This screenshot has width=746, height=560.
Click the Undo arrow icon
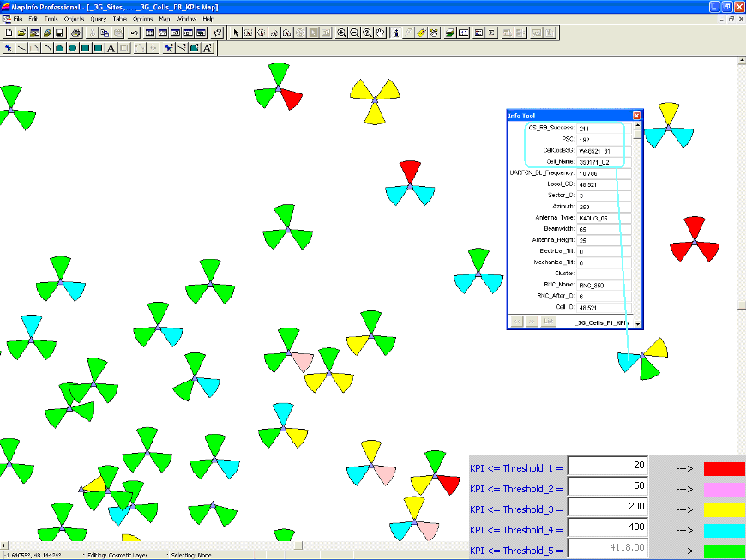click(135, 33)
